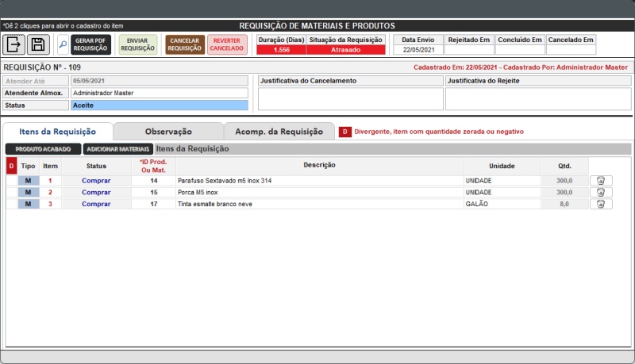This screenshot has width=635, height=364.
Task: Open the Comprar status link for item 2
Action: [96, 192]
